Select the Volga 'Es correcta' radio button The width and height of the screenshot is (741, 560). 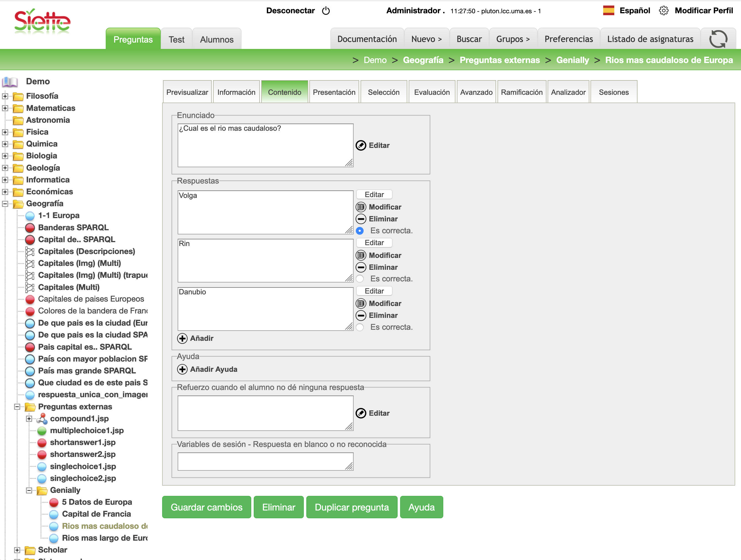pos(360,231)
